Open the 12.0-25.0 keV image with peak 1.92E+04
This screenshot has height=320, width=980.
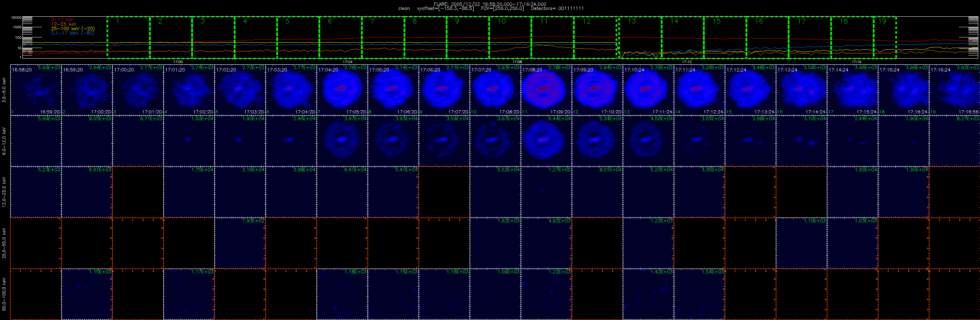click(x=852, y=192)
